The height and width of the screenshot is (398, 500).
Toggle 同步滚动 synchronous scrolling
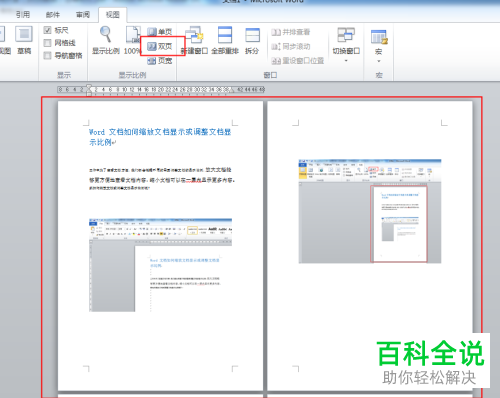(291, 46)
